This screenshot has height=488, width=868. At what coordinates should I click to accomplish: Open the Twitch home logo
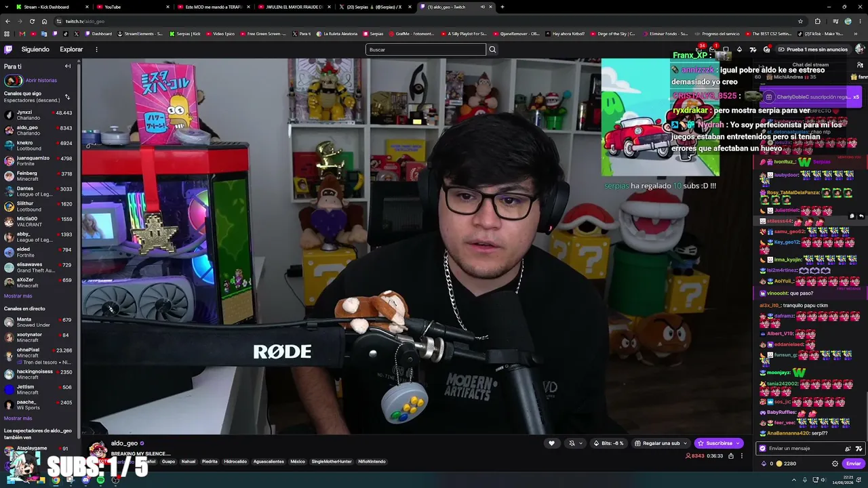pos(8,49)
